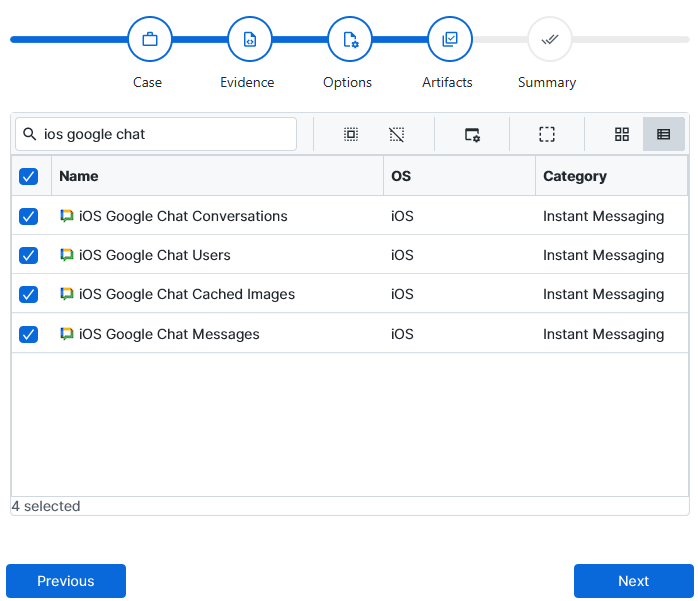Viewport: 698px width, 601px height.
Task: Click the dashed square selection toolbar icon
Action: pos(547,134)
